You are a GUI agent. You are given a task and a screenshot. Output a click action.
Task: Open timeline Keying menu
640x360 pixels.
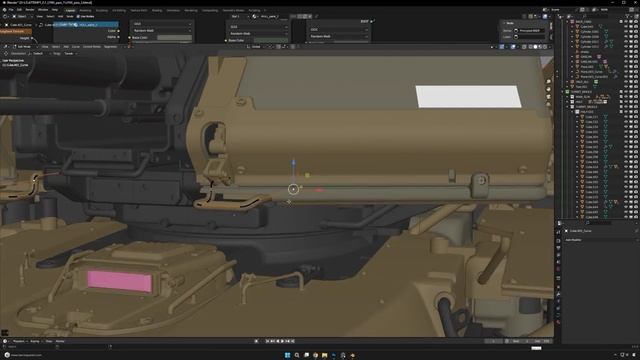(36, 341)
